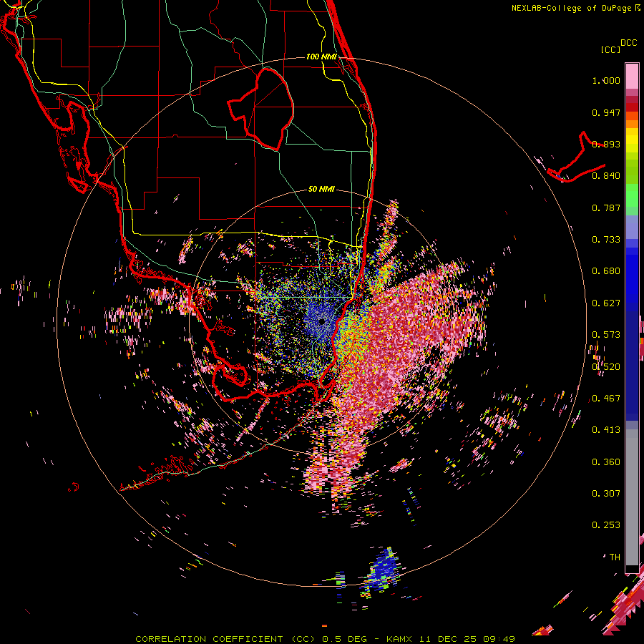Click the blue low-CC echo patch near southern ring

384,569
